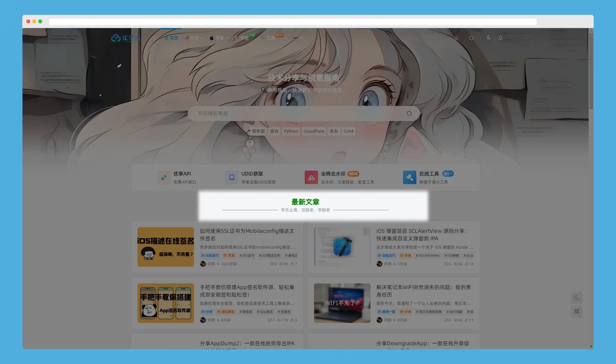Click author avatar on WiFi消失 article
The height and width of the screenshot is (364, 616).
click(379, 320)
